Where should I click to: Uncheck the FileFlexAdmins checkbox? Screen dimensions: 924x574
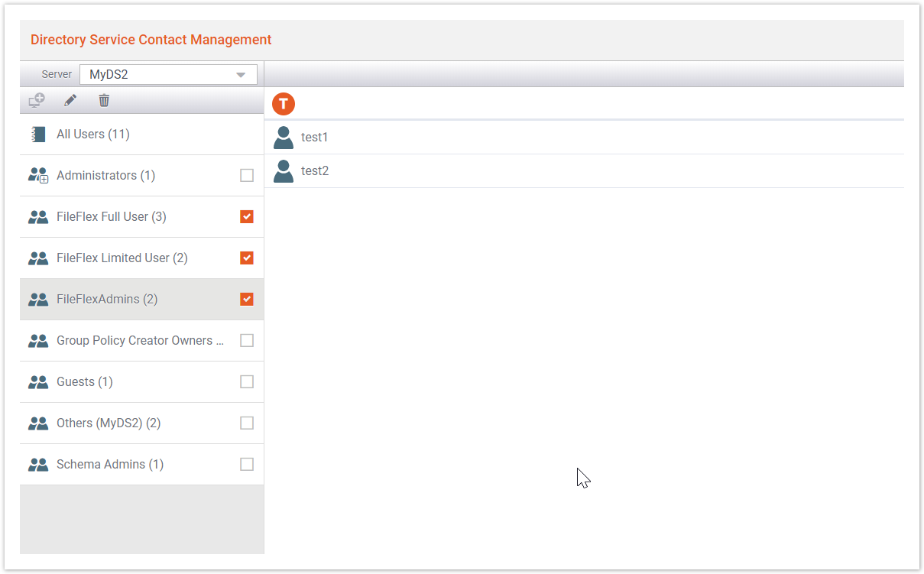point(247,300)
